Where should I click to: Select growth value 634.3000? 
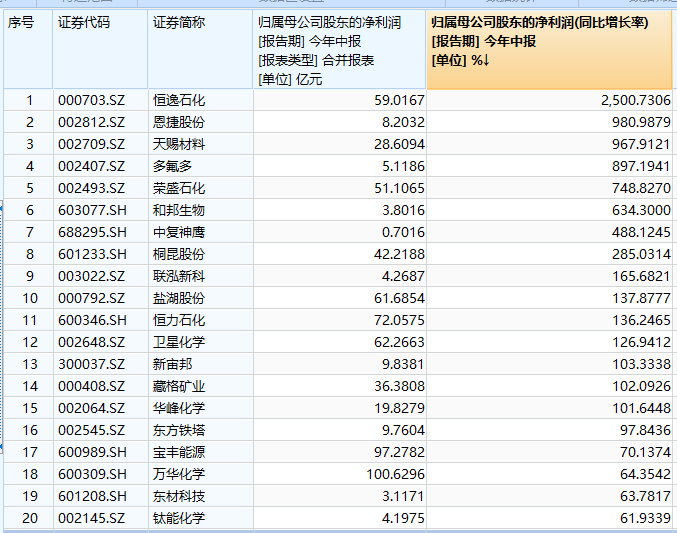point(549,210)
